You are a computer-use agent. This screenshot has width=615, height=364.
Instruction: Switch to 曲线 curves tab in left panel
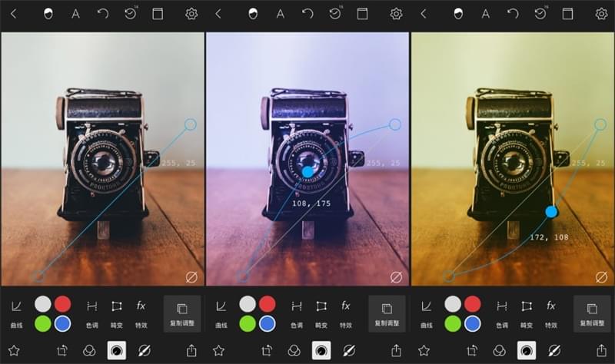(x=17, y=312)
